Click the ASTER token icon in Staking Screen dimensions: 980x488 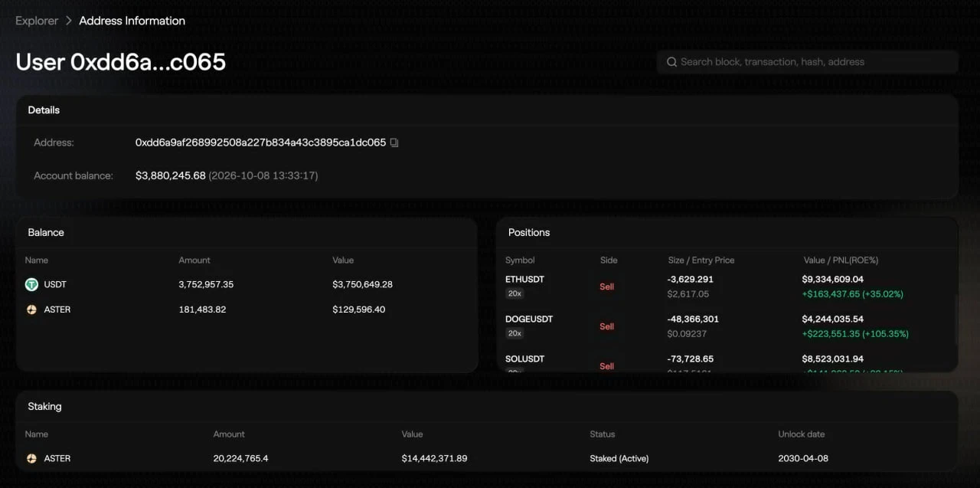point(31,458)
